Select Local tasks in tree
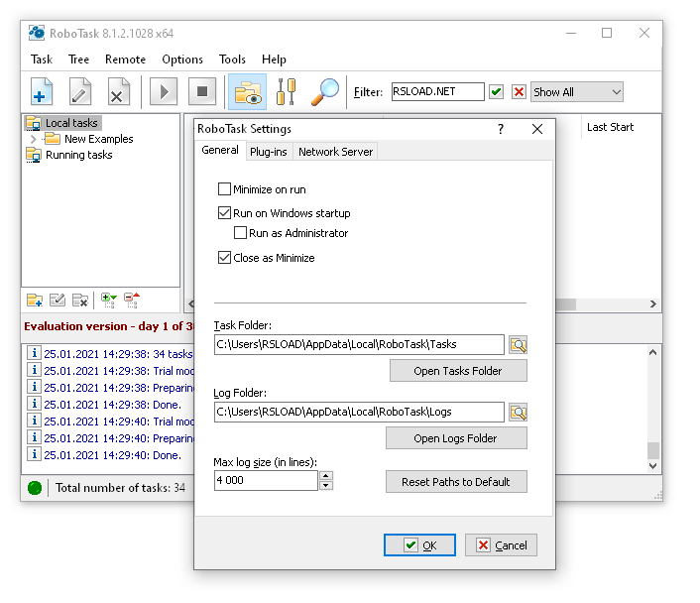 (71, 123)
